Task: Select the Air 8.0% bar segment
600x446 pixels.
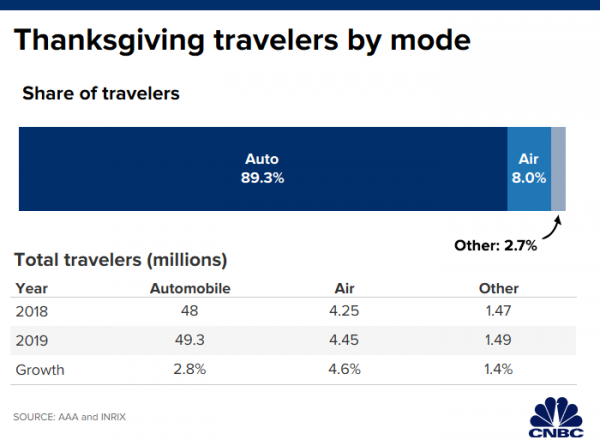Action: (x=529, y=169)
